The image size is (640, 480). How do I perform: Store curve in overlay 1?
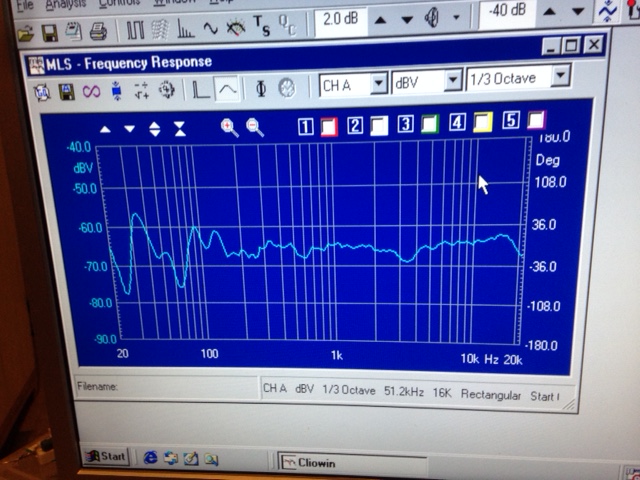(306, 127)
